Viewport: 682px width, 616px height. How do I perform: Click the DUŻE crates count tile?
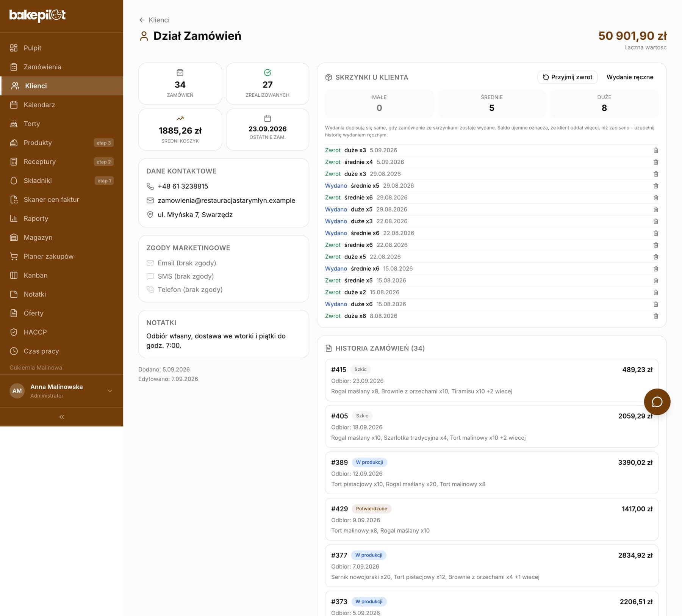pos(604,103)
